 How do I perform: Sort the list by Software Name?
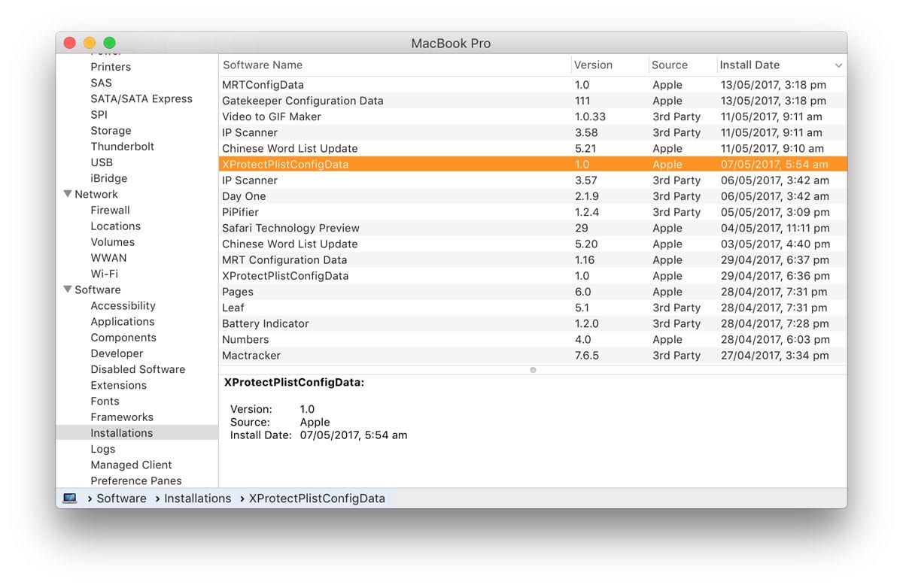pos(262,65)
